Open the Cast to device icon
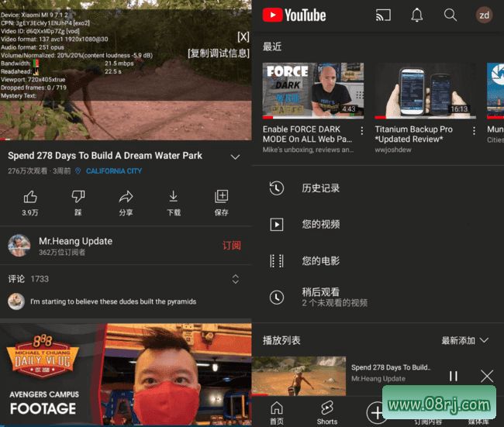 tap(383, 15)
